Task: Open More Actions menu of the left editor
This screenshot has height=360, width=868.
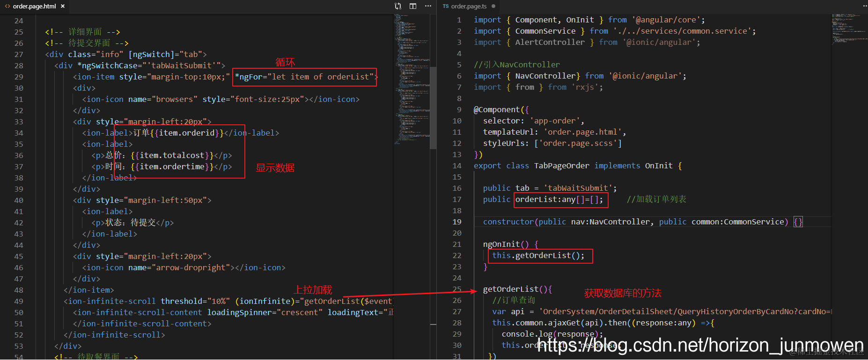Action: (x=428, y=6)
